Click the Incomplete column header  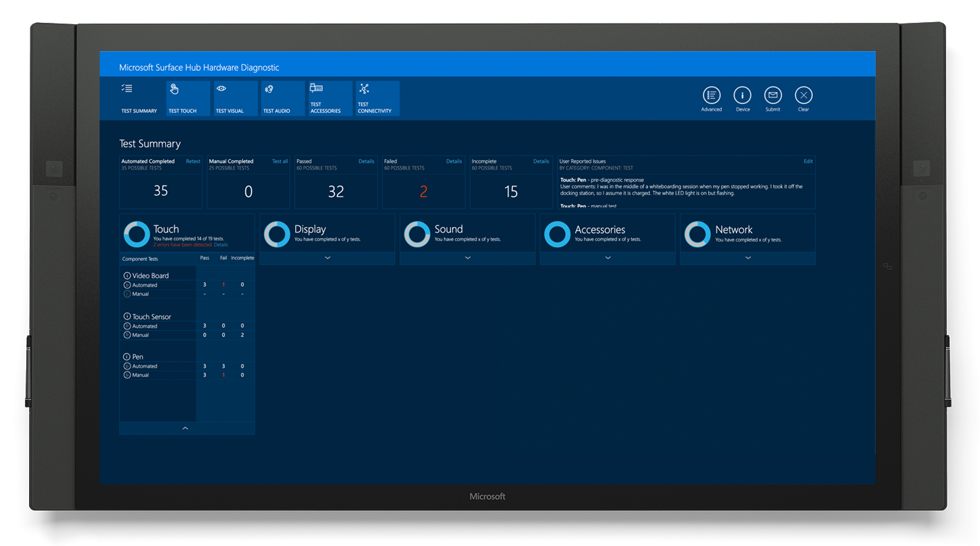[x=243, y=258]
